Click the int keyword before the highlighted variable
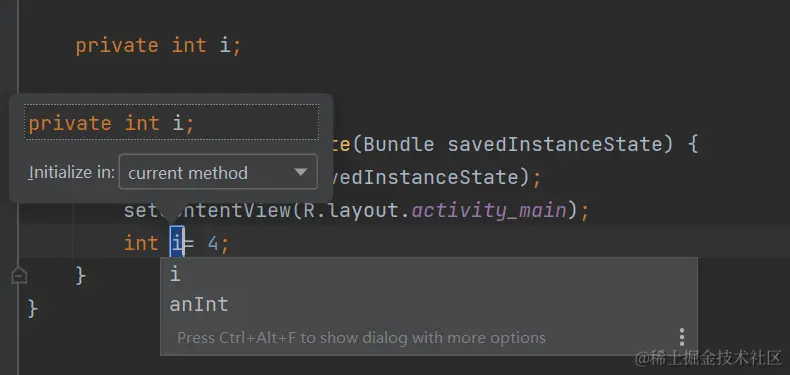Viewport: 790px width, 375px height. click(142, 244)
